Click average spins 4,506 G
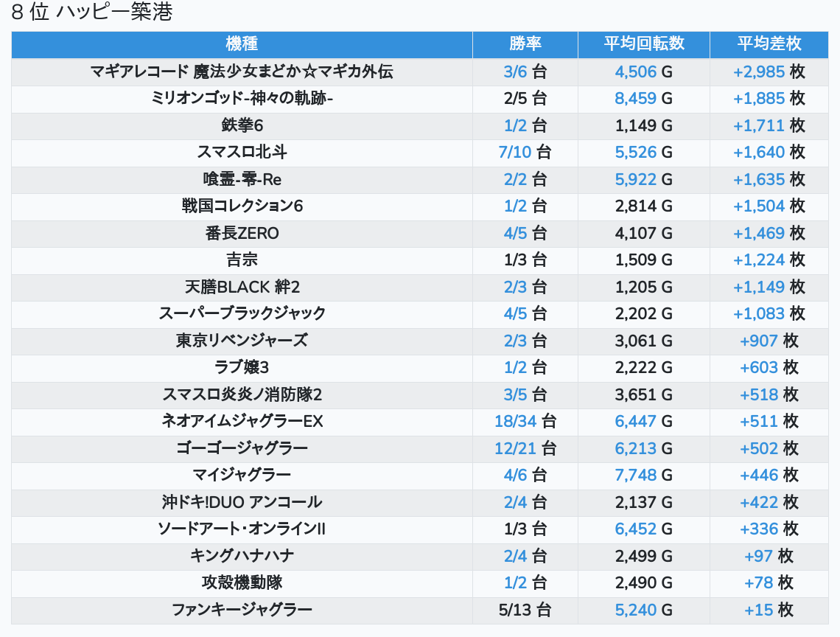 tap(644, 72)
